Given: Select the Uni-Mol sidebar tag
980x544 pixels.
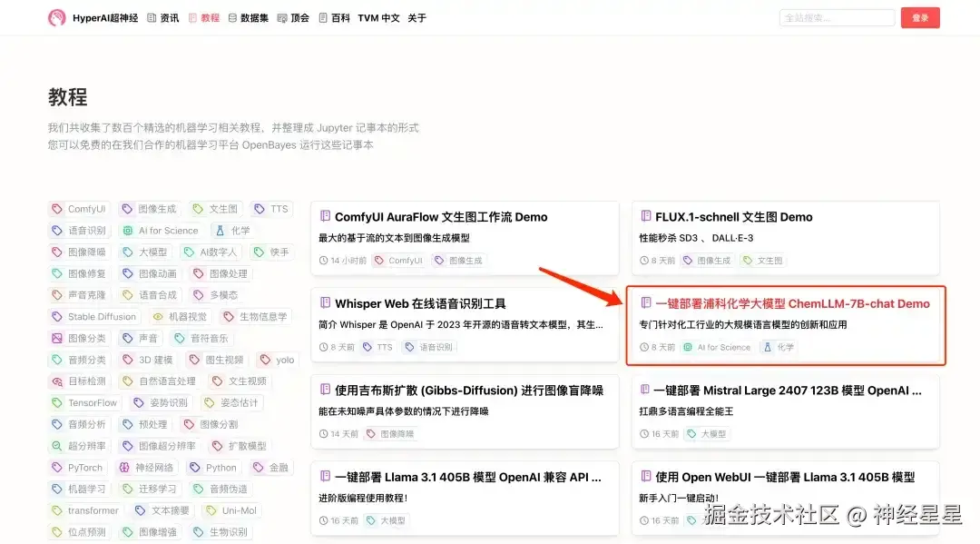Looking at the screenshot, I should tap(231, 511).
